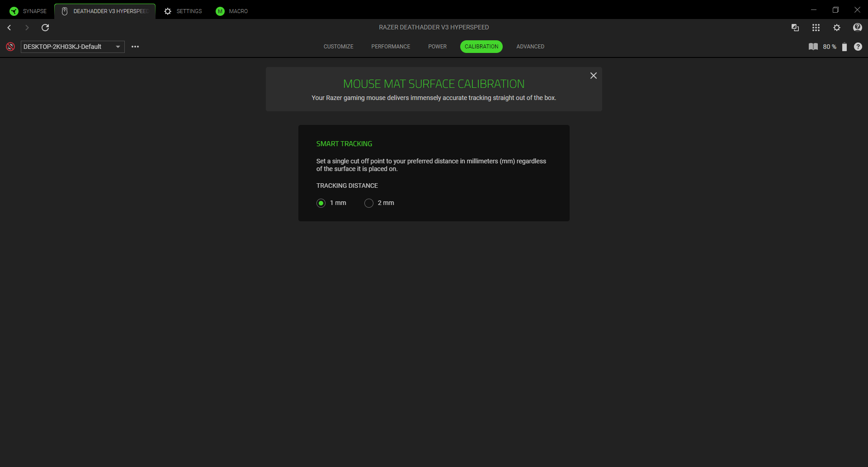Click the switch-window overlapping squares icon
This screenshot has height=467, width=868.
pos(795,28)
